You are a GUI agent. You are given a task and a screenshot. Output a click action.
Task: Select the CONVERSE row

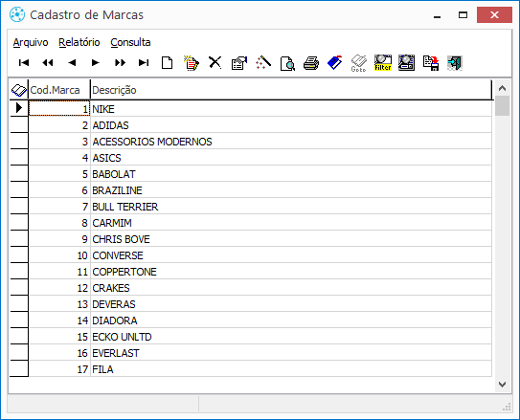coord(260,255)
